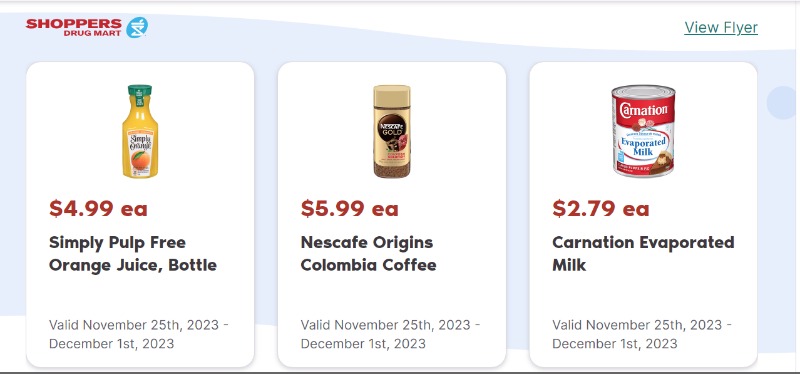
Task: Open Simply Pulp Free Orange Juice title
Action: click(x=133, y=254)
